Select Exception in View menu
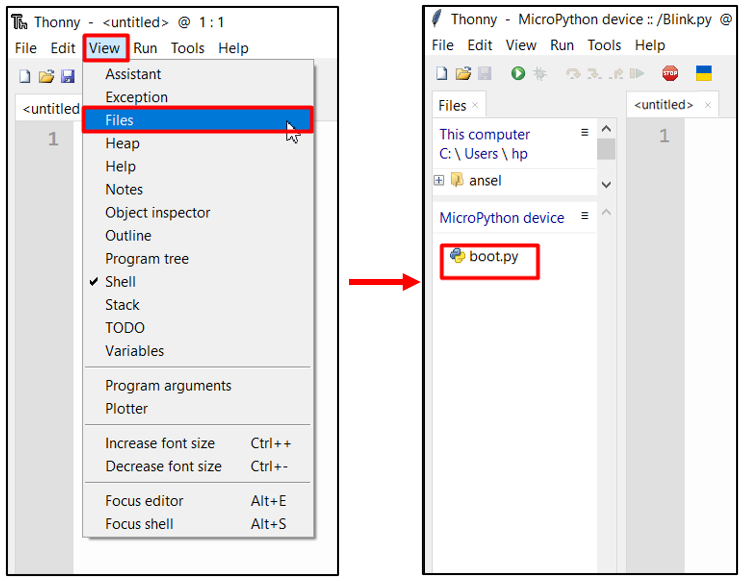The image size is (745, 582). point(198,97)
